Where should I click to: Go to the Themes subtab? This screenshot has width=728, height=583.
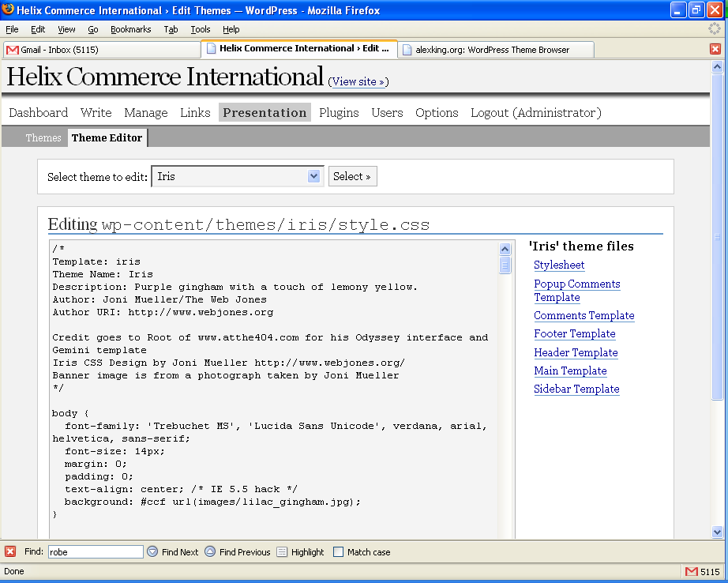coord(43,137)
